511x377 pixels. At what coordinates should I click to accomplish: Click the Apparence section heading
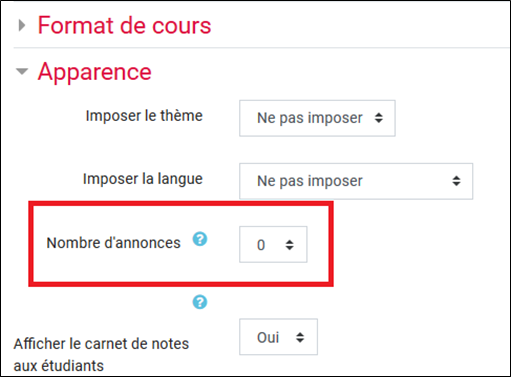[95, 72]
